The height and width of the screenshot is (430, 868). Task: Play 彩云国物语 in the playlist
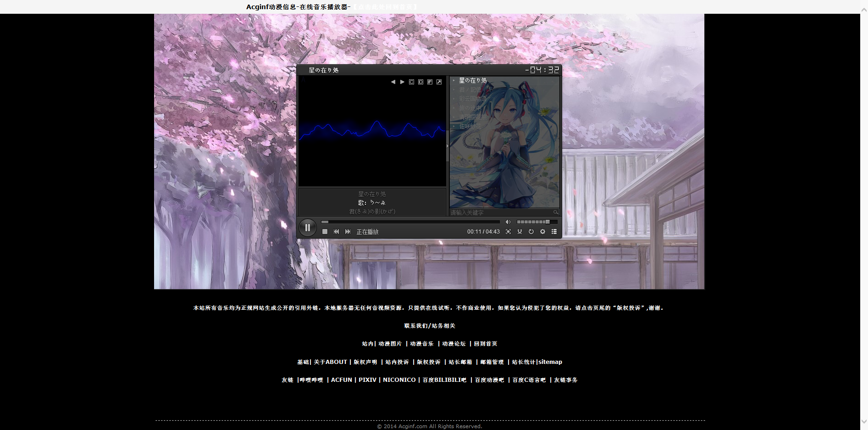point(473,99)
